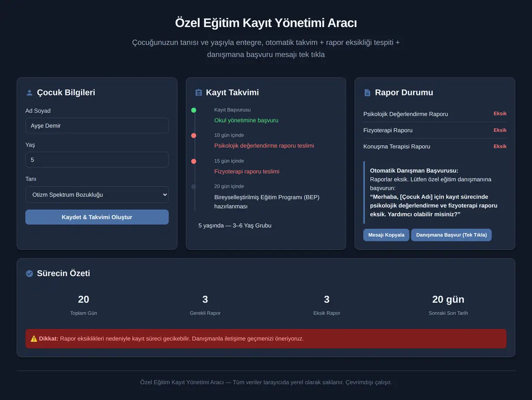Click the checkmark icon beside Sürecin Özeti
This screenshot has width=532, height=400.
click(x=30, y=274)
